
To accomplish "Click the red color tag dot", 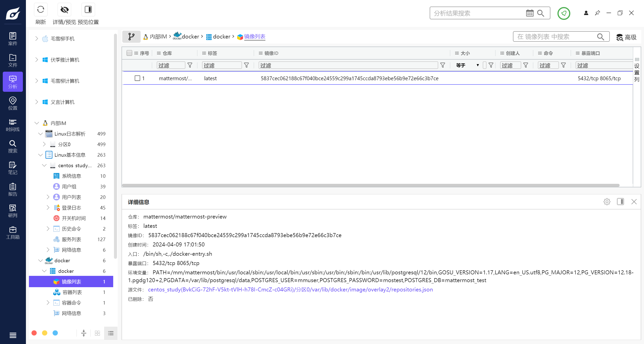I will click(34, 333).
